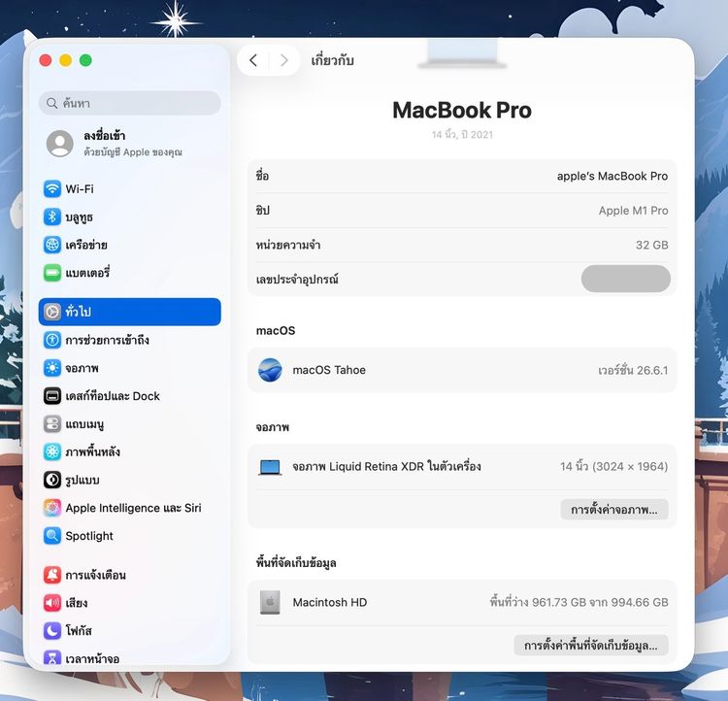
Task: Open Focus (โฟกัส) moon icon
Action: (52, 631)
